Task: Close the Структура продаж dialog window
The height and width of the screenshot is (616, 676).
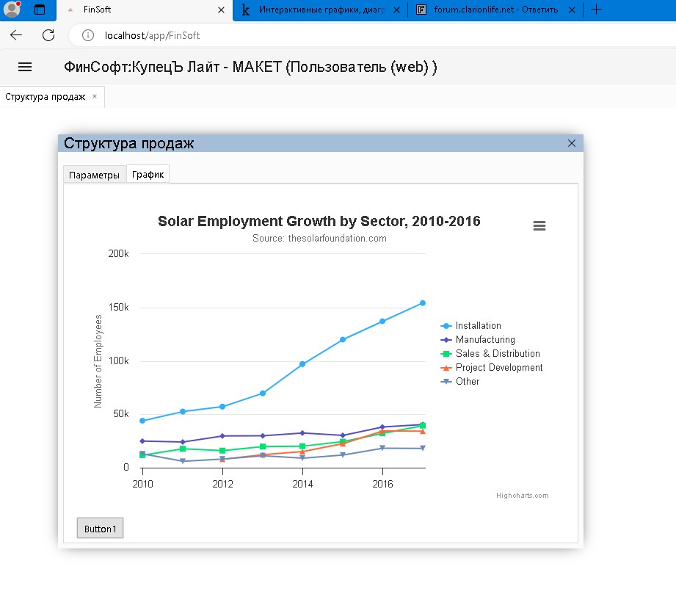Action: pos(572,143)
